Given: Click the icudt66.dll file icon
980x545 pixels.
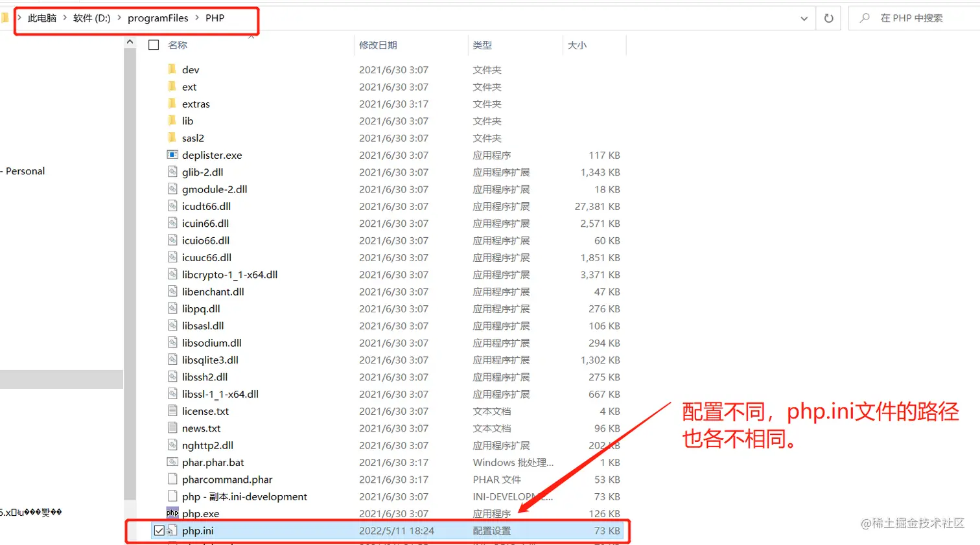Looking at the screenshot, I should [x=172, y=206].
